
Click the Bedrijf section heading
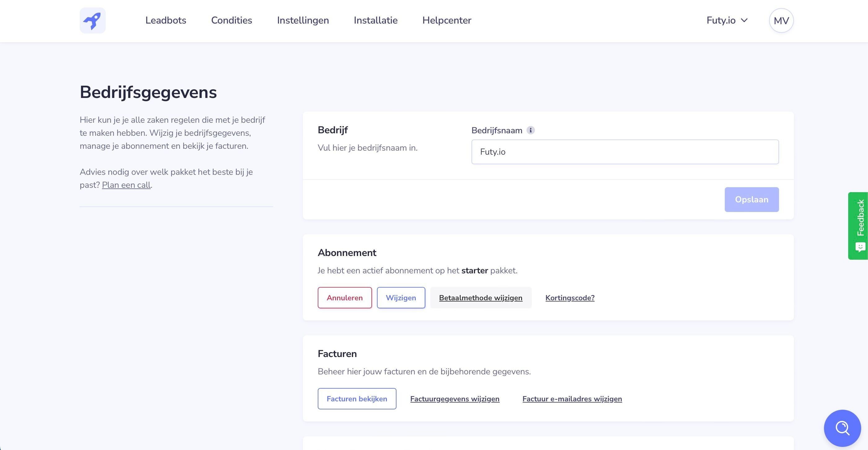(333, 130)
